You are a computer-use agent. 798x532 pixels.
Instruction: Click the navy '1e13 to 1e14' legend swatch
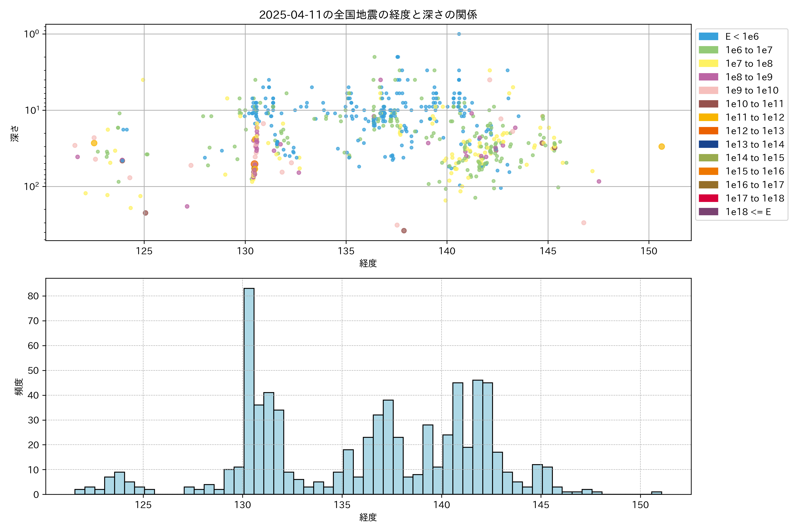(708, 144)
